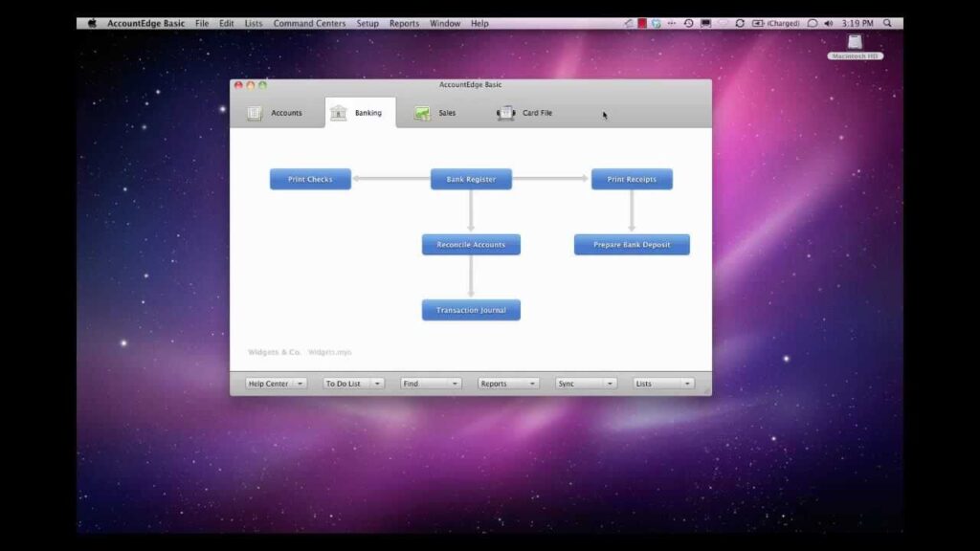This screenshot has width=980, height=551.
Task: Open the Accounts command center tab
Action: [x=275, y=113]
